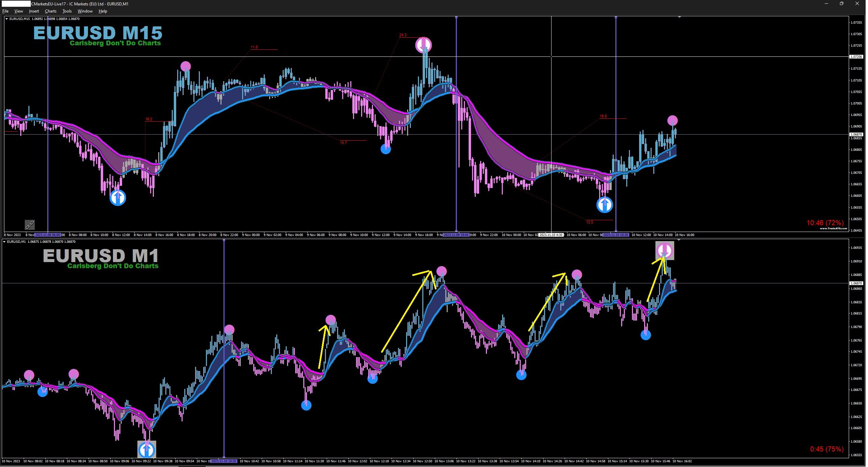
Task: Click the boxed pink down-arrow signal on M1
Action: [x=664, y=251]
